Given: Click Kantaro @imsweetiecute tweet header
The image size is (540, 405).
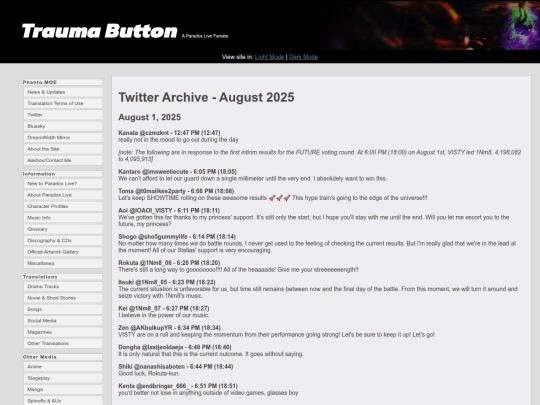Looking at the screenshot, I should (x=177, y=172).
